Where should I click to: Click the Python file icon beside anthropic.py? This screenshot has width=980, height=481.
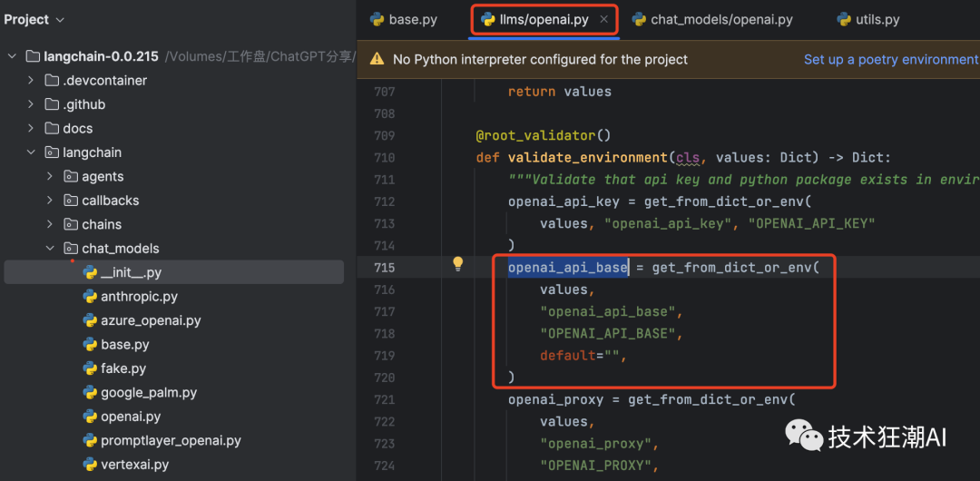tap(90, 297)
